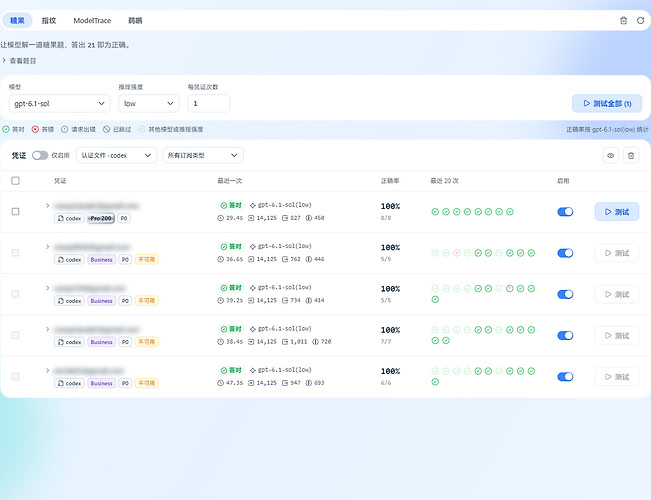Click the eye icon in the credentials toolbar
Screen dimensions: 651x500
click(610, 155)
